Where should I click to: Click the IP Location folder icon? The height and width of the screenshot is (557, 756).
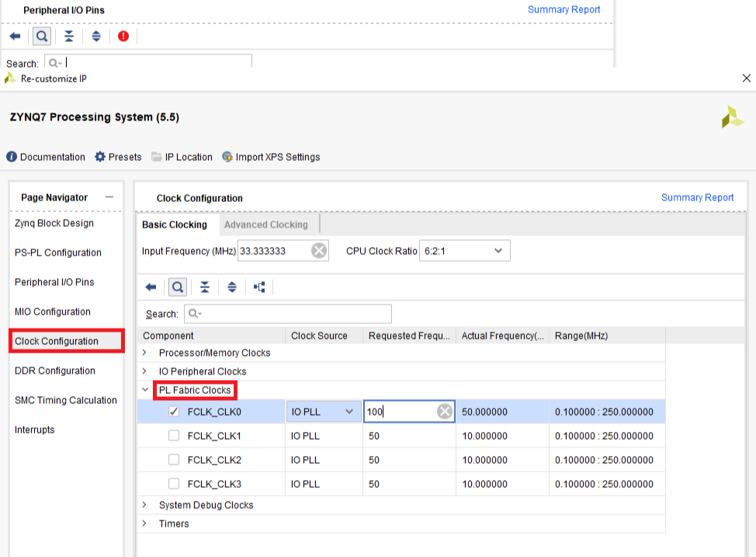(x=156, y=157)
